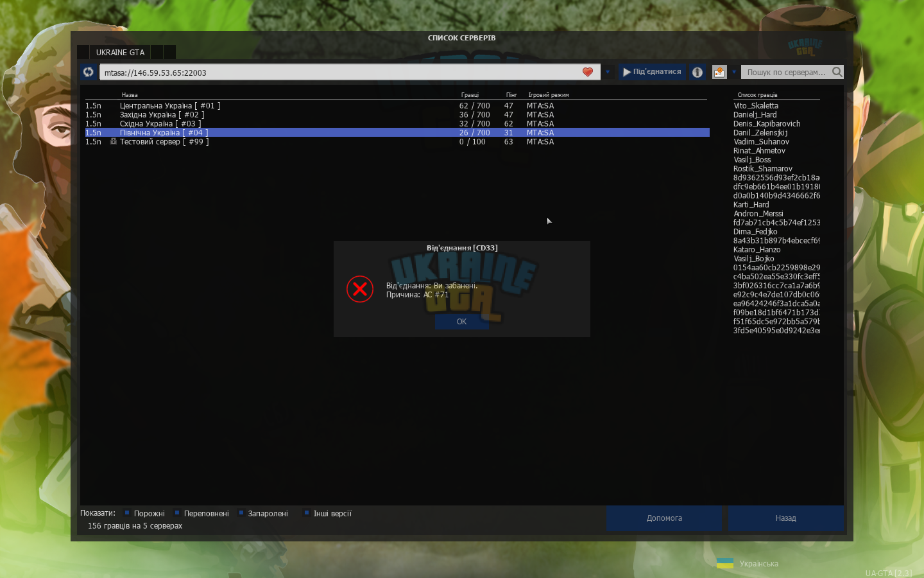Image resolution: width=924 pixels, height=578 pixels.
Task: Click player Vasilj_Boss in player list
Action: click(752, 160)
